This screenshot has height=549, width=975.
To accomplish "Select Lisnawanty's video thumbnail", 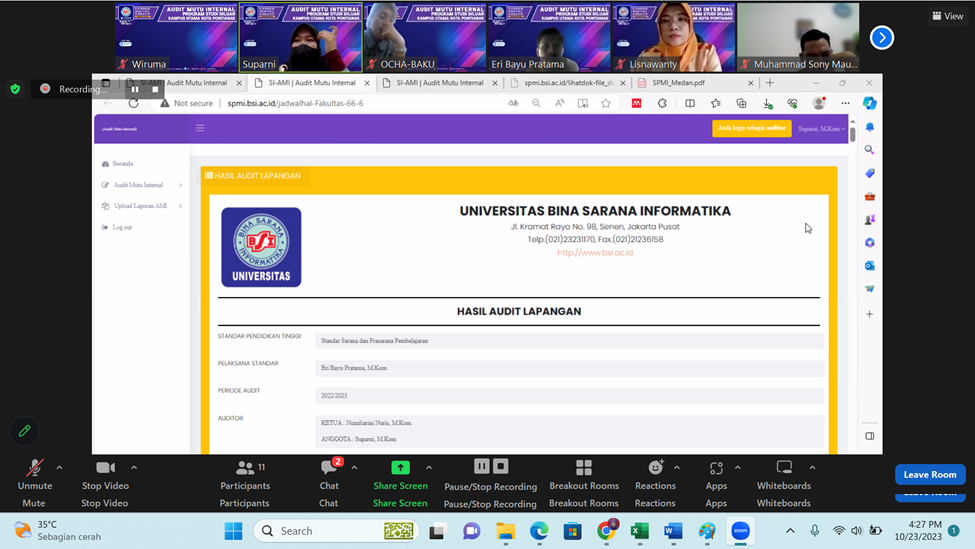I will [674, 37].
